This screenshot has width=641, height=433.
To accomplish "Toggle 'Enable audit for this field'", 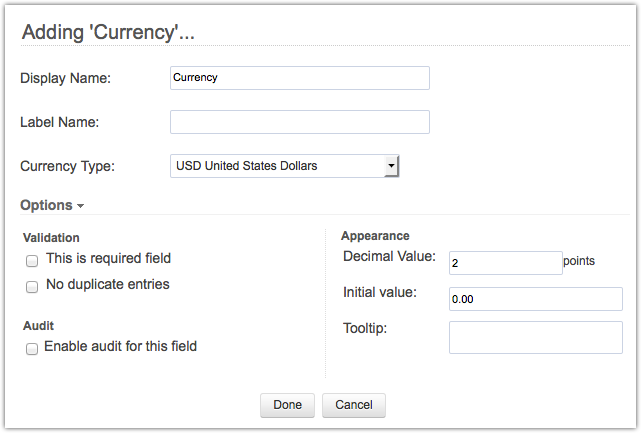I will (x=32, y=348).
